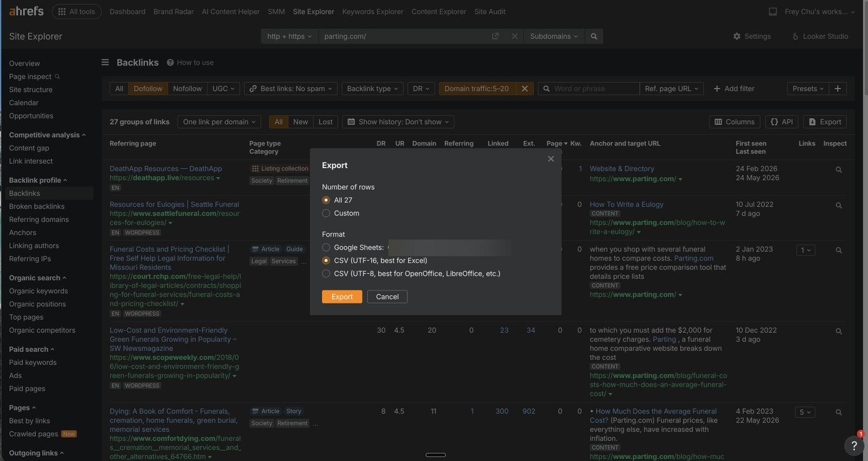Click the monitor icon beside workspace name

(773, 11)
